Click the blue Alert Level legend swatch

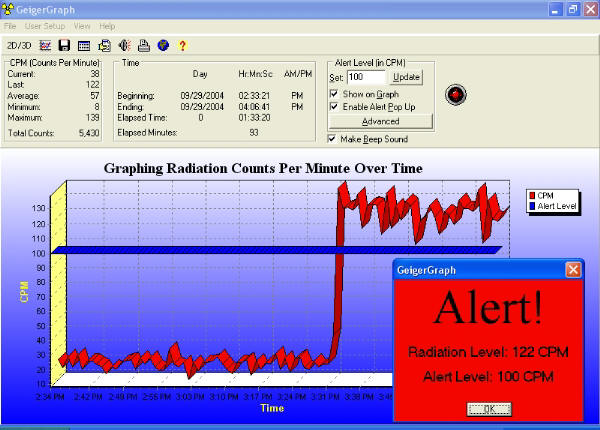[x=532, y=206]
